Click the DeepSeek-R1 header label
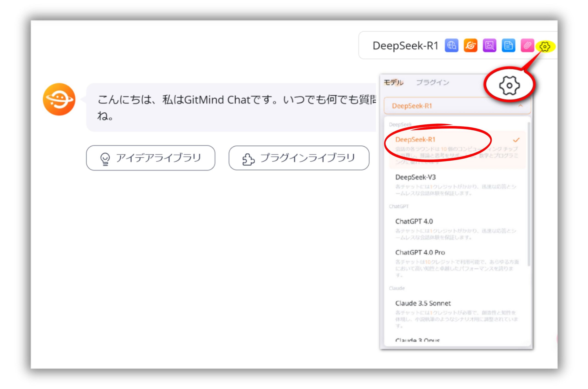Image resolution: width=588 pixels, height=389 pixels. coord(405,46)
